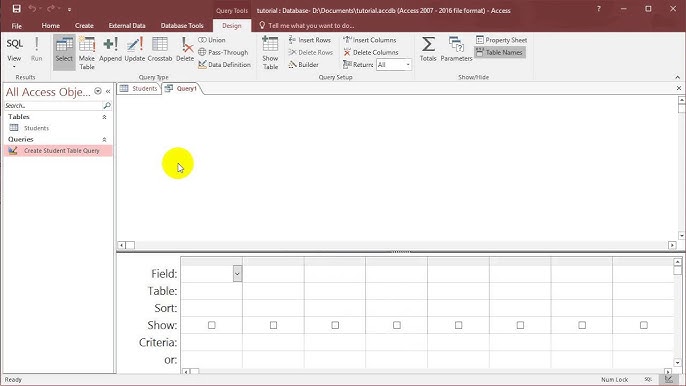Switch to the Students document tab
Viewport: 686px width, 386px height.
coord(139,88)
